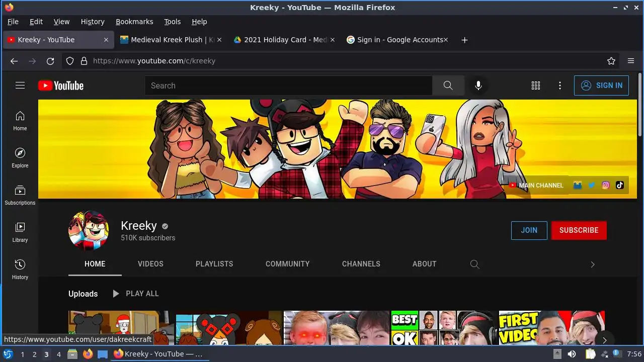Open the Firefox application menu
This screenshot has height=362, width=644.
[x=631, y=61]
